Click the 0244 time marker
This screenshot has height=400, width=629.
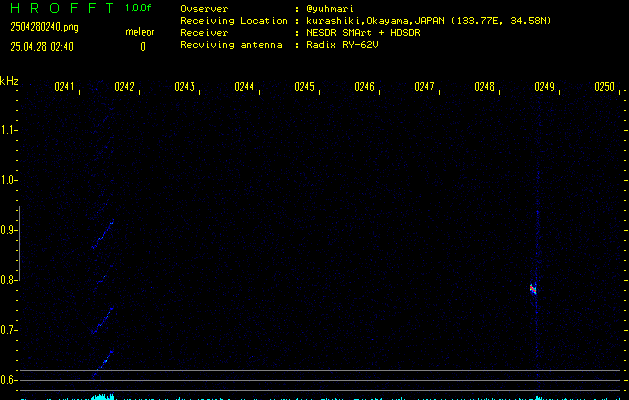(x=244, y=87)
